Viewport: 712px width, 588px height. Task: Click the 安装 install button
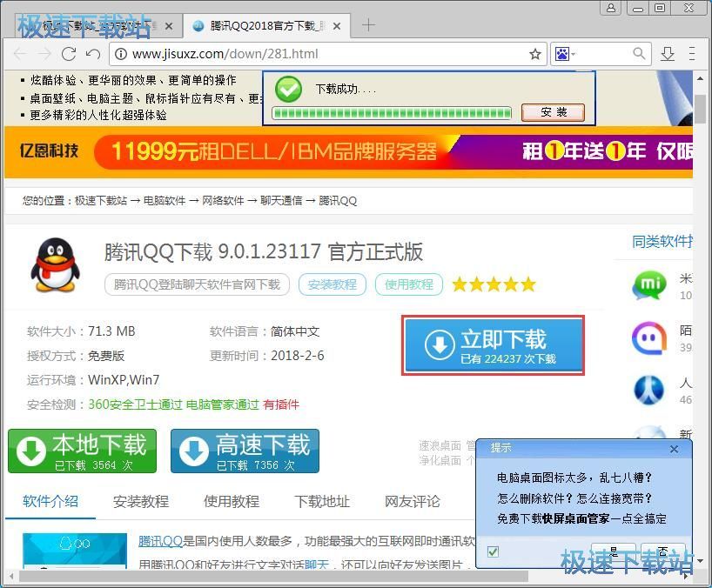point(553,112)
